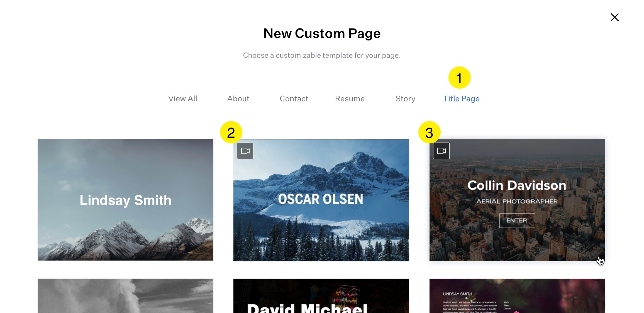Click the New Custom Page heading

[x=322, y=33]
